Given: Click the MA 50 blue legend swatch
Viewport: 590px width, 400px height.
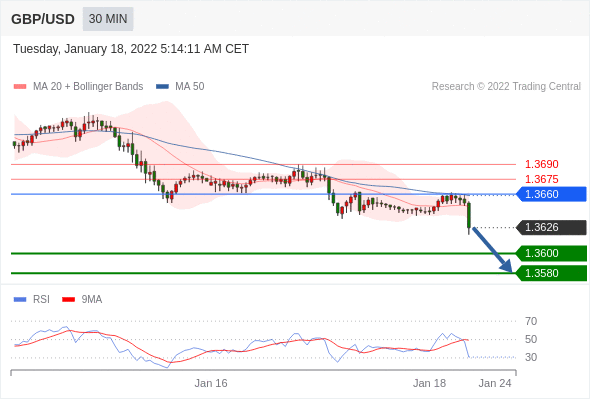Looking at the screenshot, I should coord(162,87).
